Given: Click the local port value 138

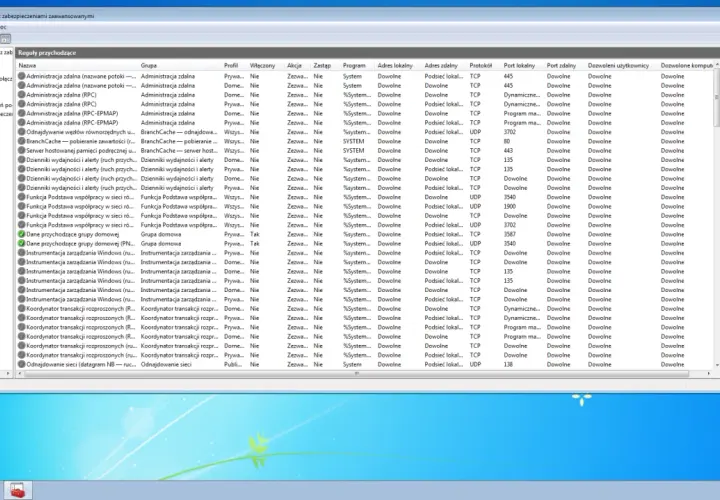Looking at the screenshot, I should [508, 364].
